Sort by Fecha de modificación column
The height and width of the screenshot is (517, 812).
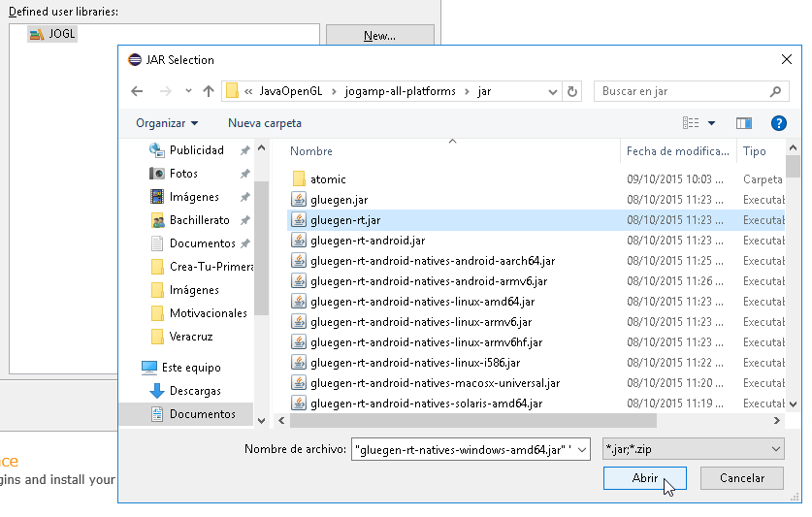(x=678, y=151)
